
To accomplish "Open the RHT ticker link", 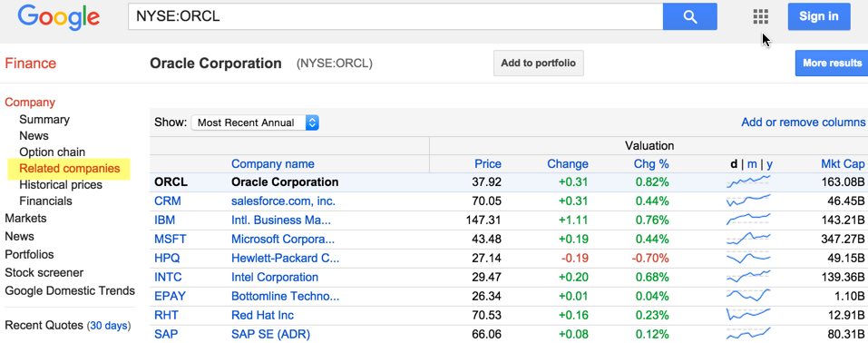I will click(x=166, y=315).
